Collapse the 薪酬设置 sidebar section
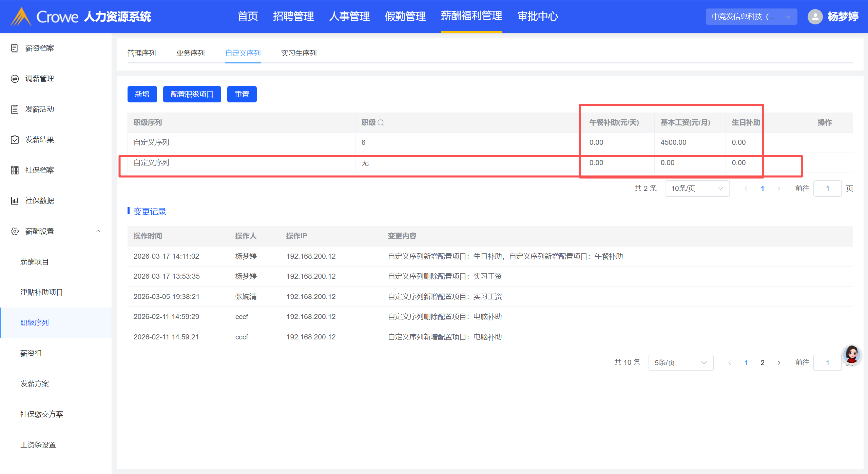 [x=98, y=231]
